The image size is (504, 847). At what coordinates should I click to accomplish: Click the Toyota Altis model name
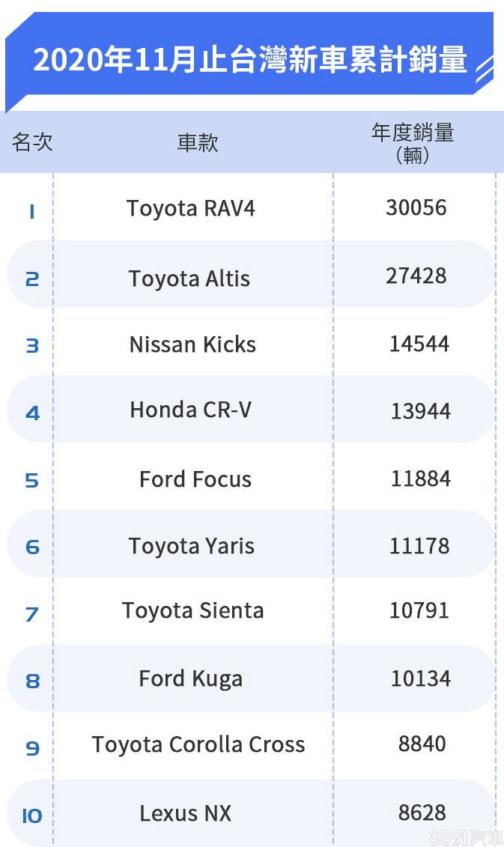[x=189, y=279]
